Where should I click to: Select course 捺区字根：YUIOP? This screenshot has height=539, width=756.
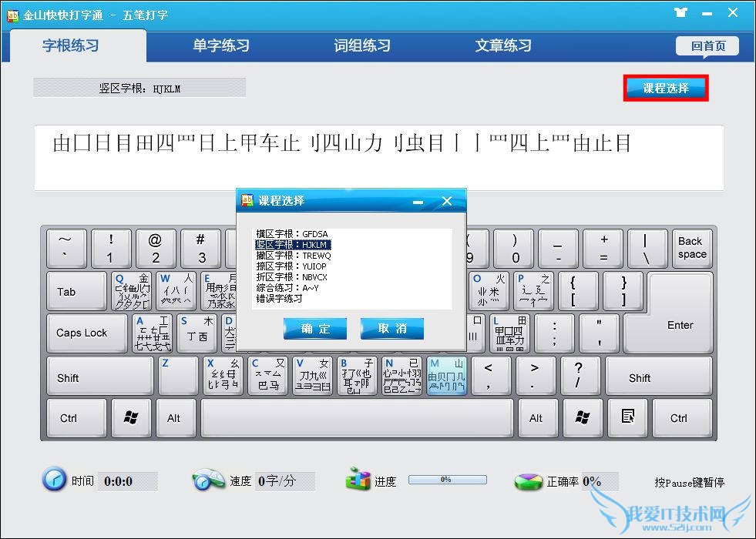pyautogui.click(x=291, y=266)
